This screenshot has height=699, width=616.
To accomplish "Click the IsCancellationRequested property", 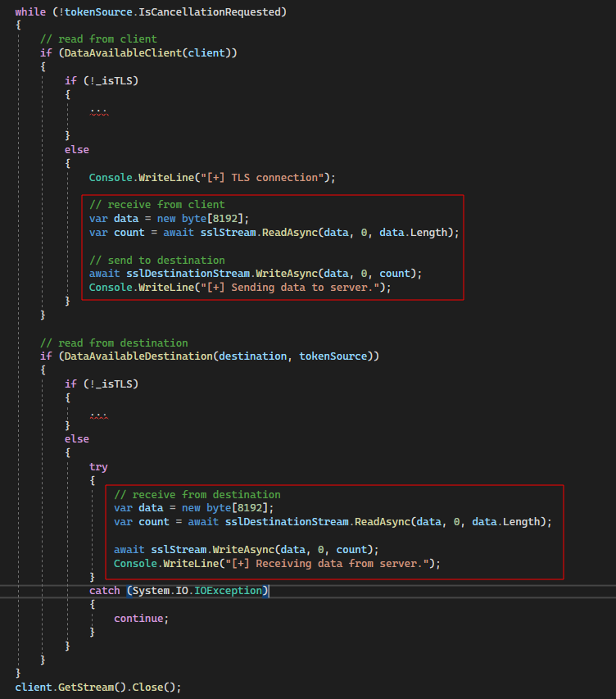I will click(x=222, y=11).
